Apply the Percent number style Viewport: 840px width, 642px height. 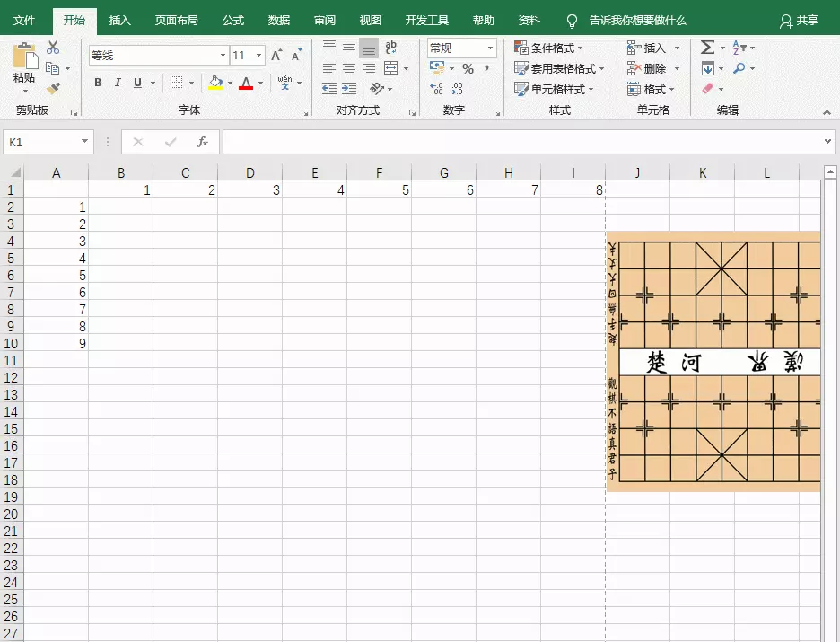pos(468,67)
